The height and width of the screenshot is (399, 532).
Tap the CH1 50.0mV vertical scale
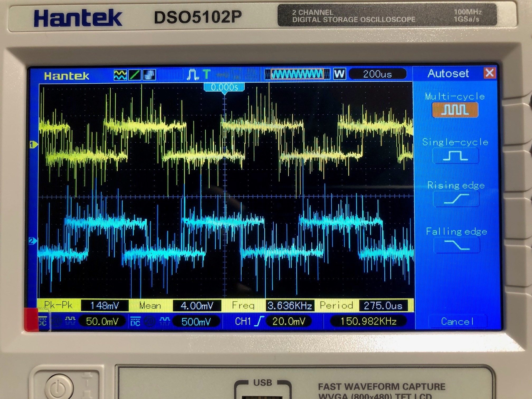pos(102,321)
